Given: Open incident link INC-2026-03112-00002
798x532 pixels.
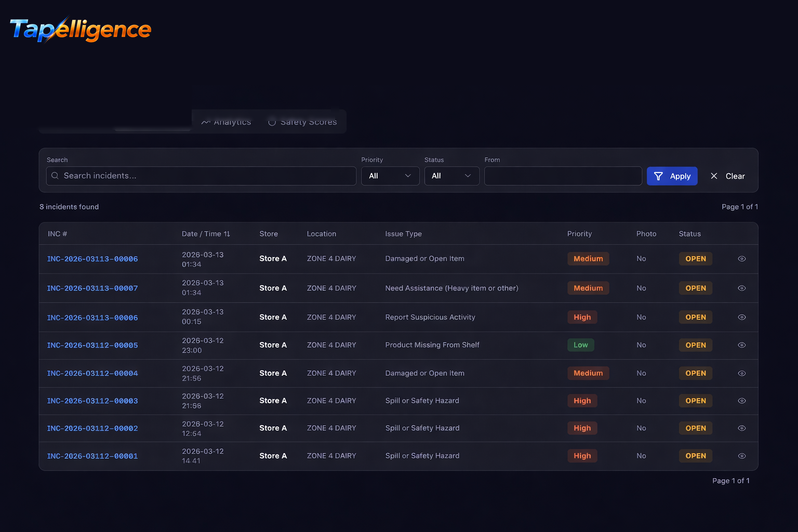Looking at the screenshot, I should click(92, 429).
